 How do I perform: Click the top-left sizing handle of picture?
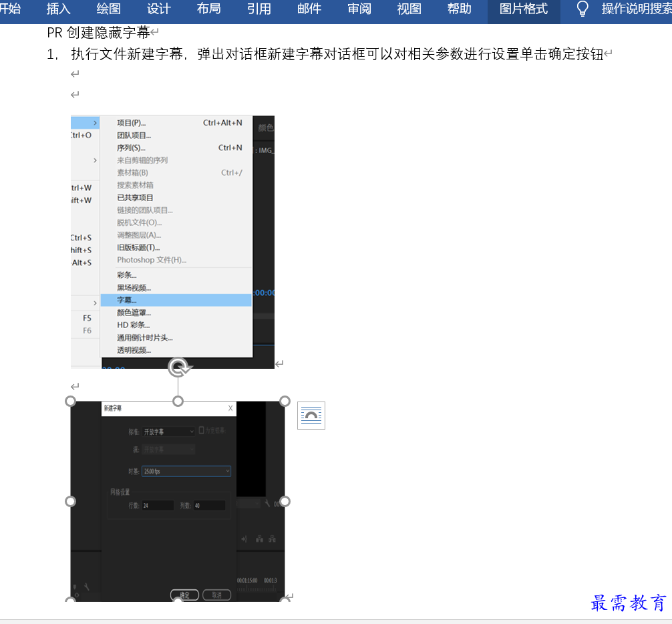70,401
